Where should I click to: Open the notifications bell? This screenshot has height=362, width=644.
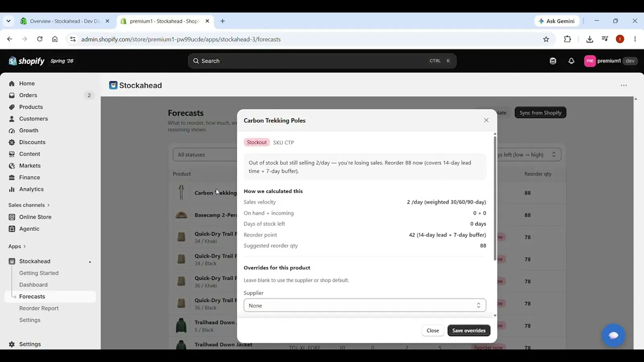pyautogui.click(x=571, y=61)
